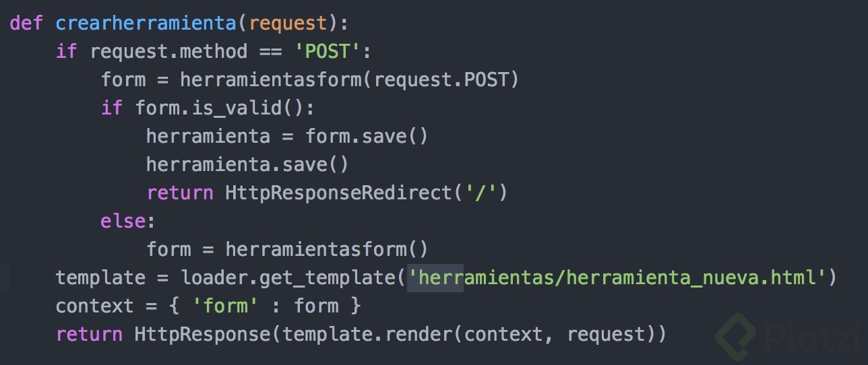Image resolution: width=868 pixels, height=365 pixels.
Task: Click the highlighted 'herr text selection
Action: [x=435, y=277]
